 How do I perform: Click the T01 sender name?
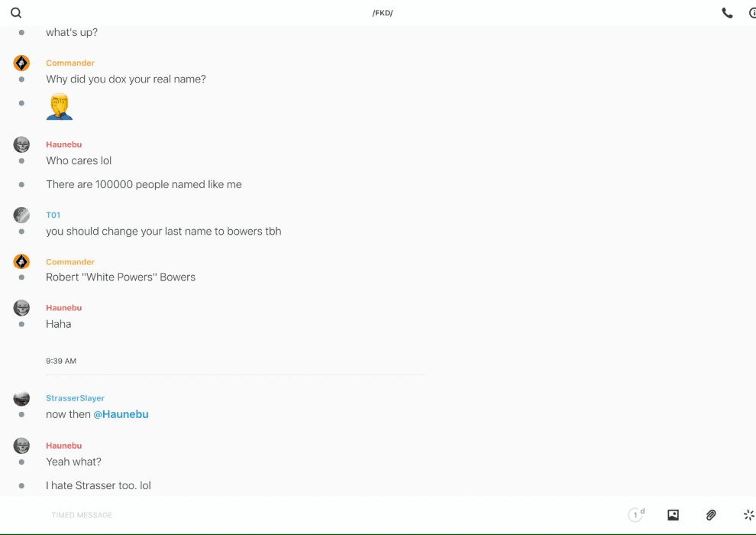coord(53,216)
